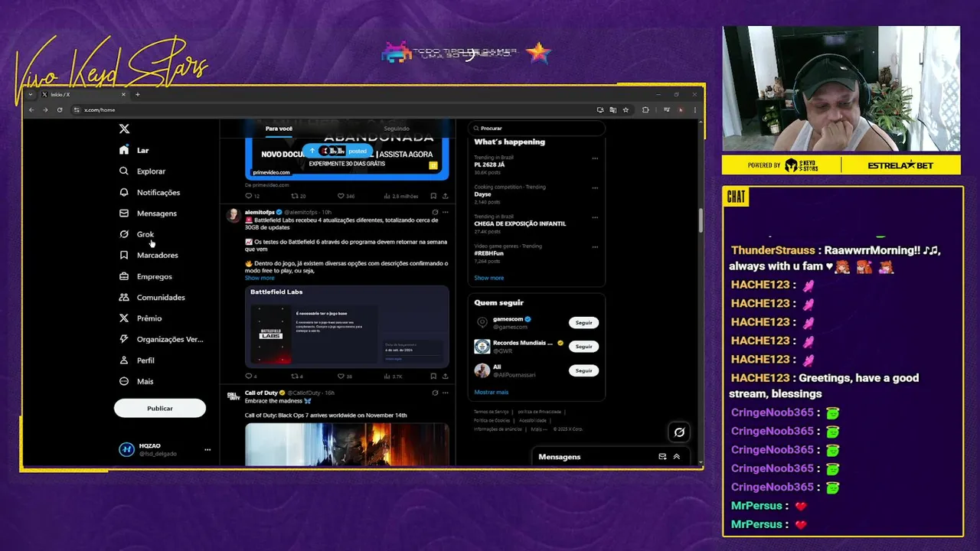Image resolution: width=980 pixels, height=551 pixels.
Task: Open the floating Grok button above Mensagens
Action: click(678, 432)
